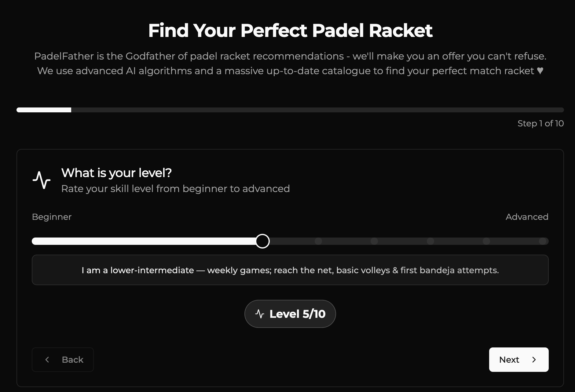The image size is (575, 392).
Task: Go to the next quiz step
Action: pos(519,360)
